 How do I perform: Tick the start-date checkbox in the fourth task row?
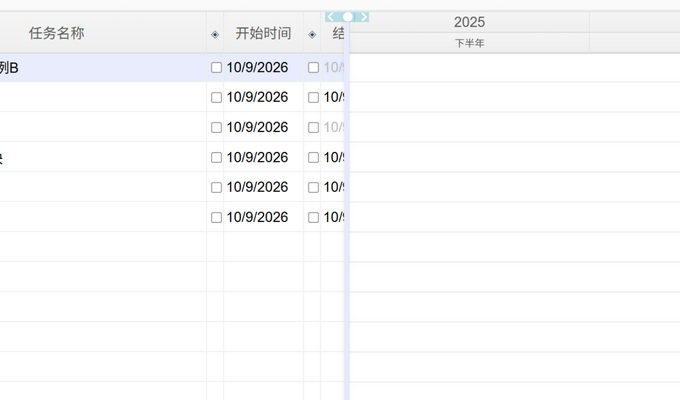click(x=216, y=157)
